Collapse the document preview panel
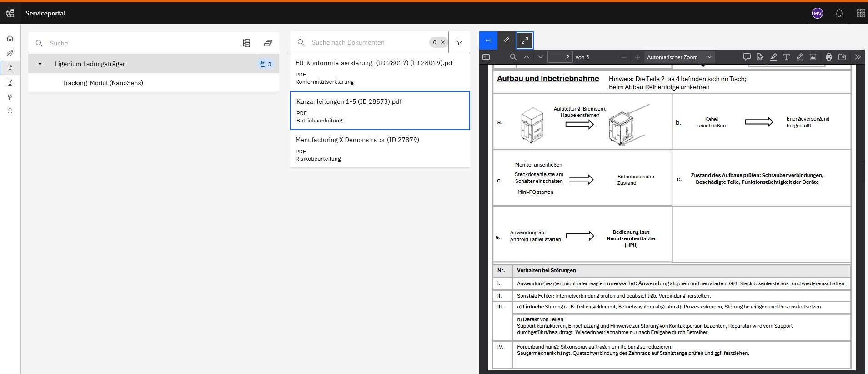This screenshot has width=868, height=374. click(488, 40)
